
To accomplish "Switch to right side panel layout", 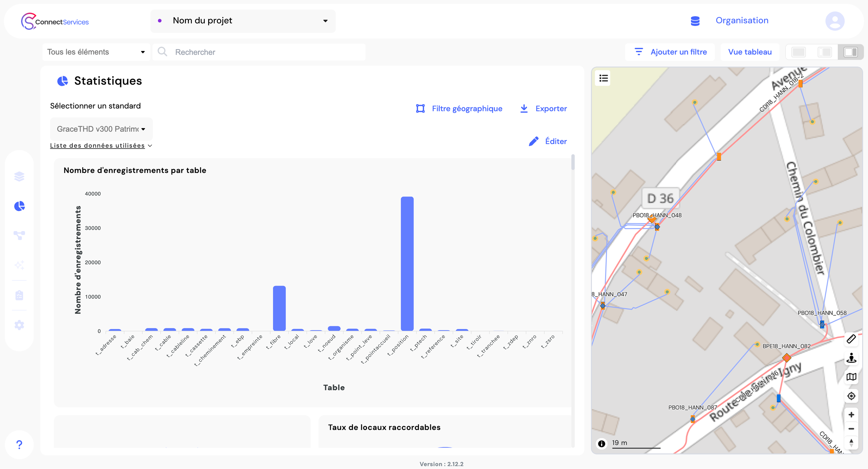I will coord(850,52).
